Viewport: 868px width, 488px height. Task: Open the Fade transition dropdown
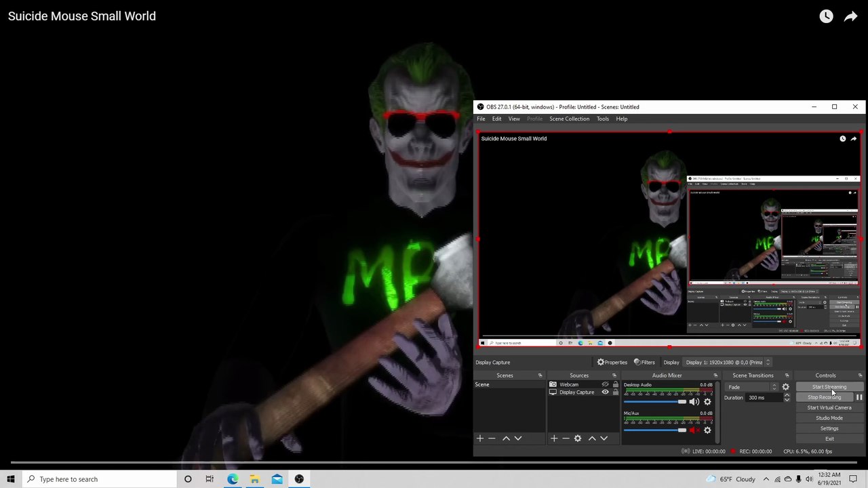[x=752, y=387]
